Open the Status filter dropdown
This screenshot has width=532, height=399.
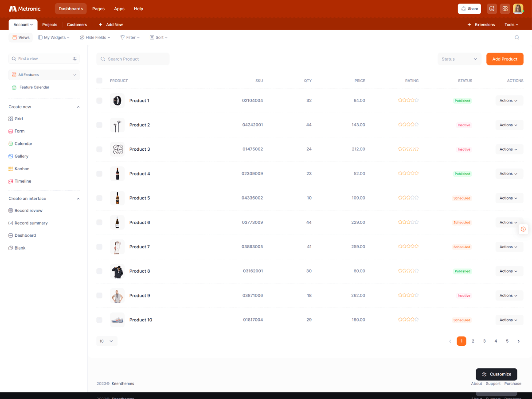click(x=459, y=59)
